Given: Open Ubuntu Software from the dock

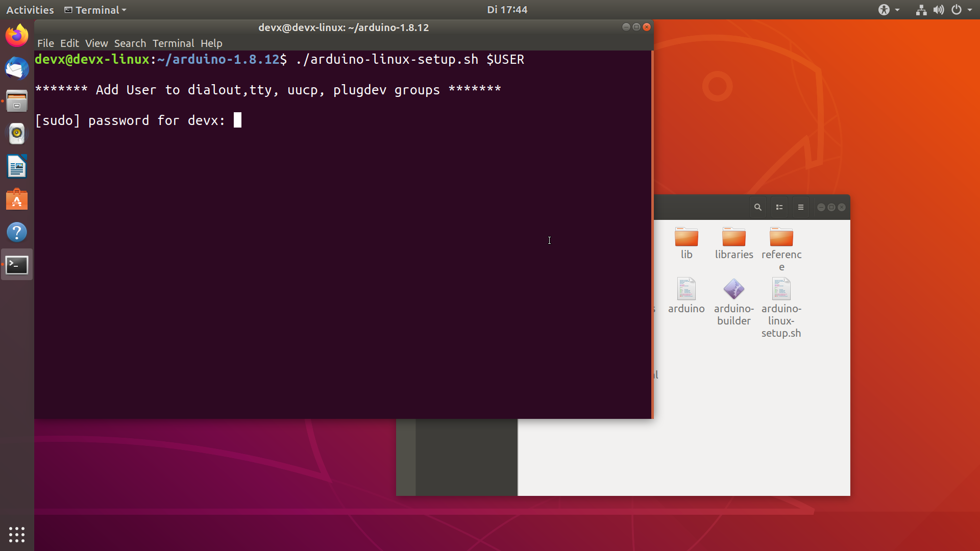Looking at the screenshot, I should 17,199.
